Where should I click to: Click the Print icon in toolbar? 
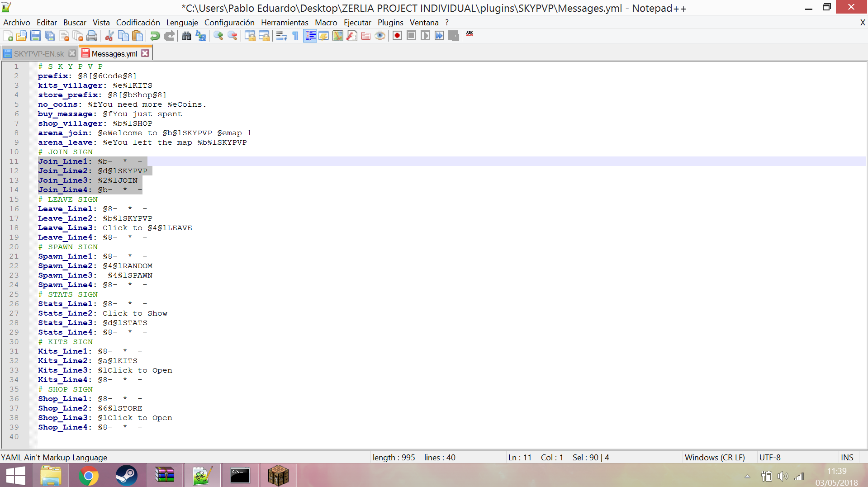pyautogui.click(x=92, y=36)
